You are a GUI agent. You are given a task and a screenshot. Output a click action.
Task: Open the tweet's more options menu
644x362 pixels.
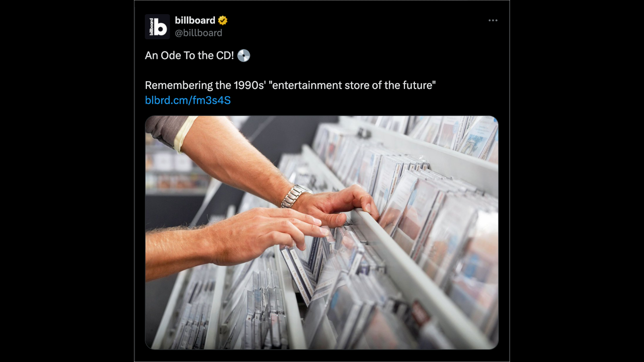(493, 21)
